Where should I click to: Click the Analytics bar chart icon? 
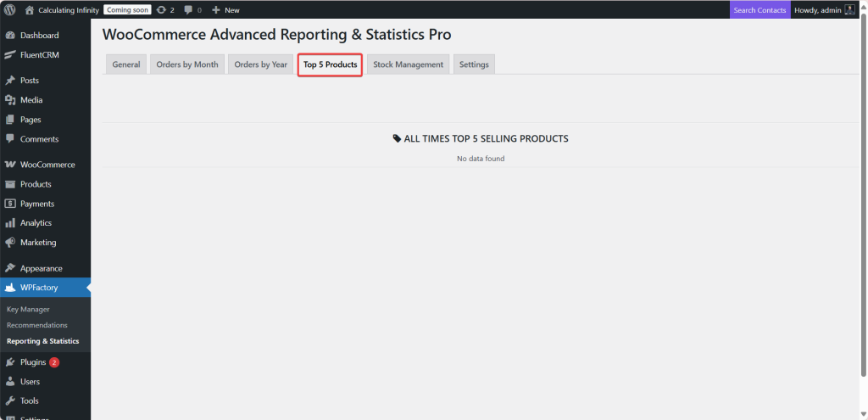tap(10, 223)
